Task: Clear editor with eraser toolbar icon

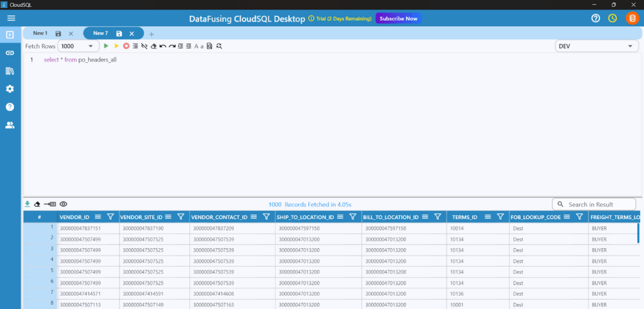Action: coord(153,46)
